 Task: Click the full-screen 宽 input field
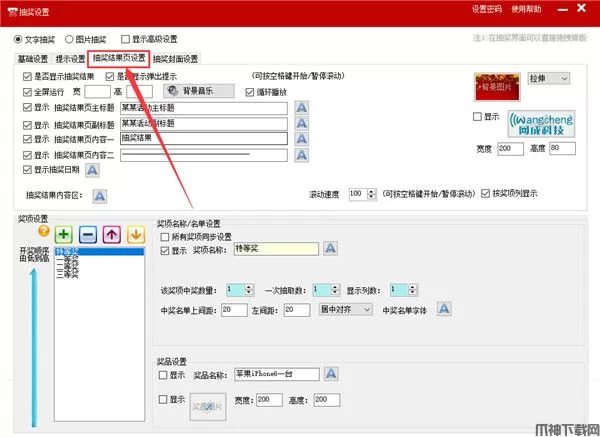click(x=97, y=92)
